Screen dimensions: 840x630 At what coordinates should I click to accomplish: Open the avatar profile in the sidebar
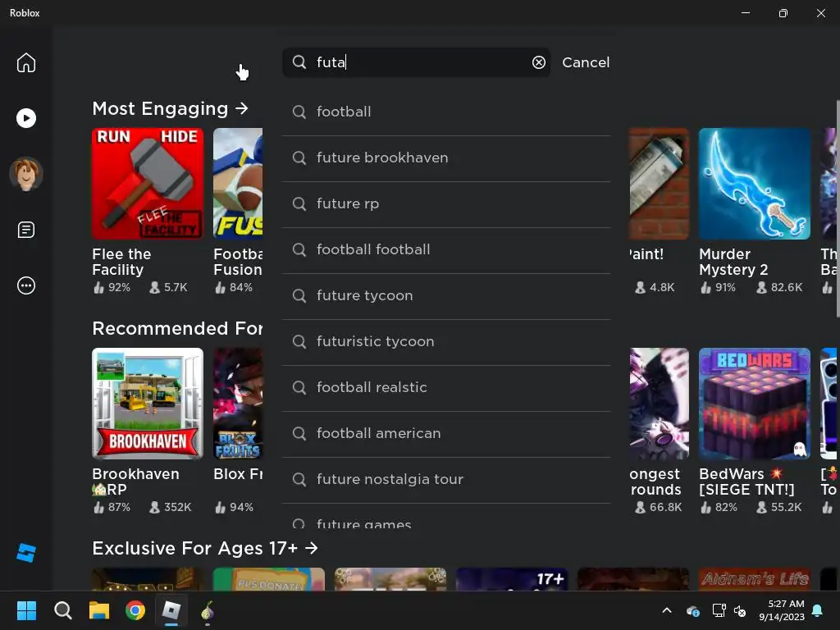(x=25, y=174)
